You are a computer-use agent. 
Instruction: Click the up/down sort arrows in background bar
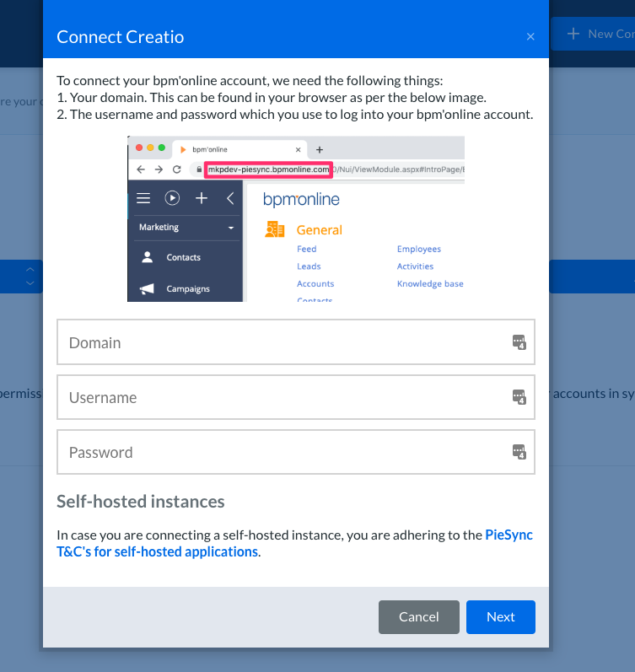pos(30,277)
